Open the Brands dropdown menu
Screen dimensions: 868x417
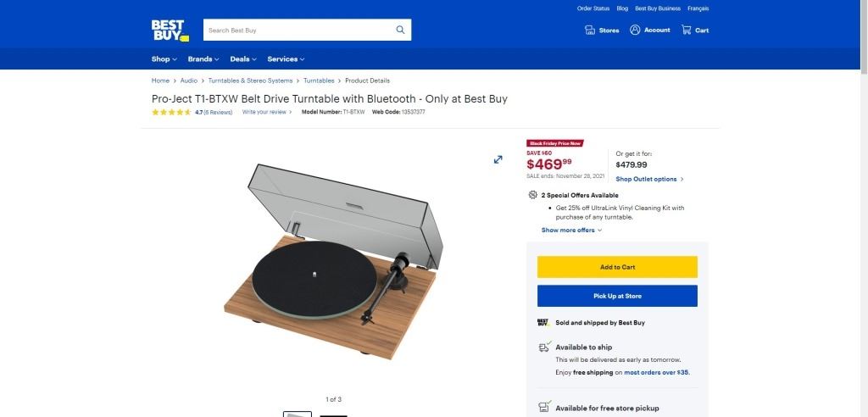coord(203,59)
